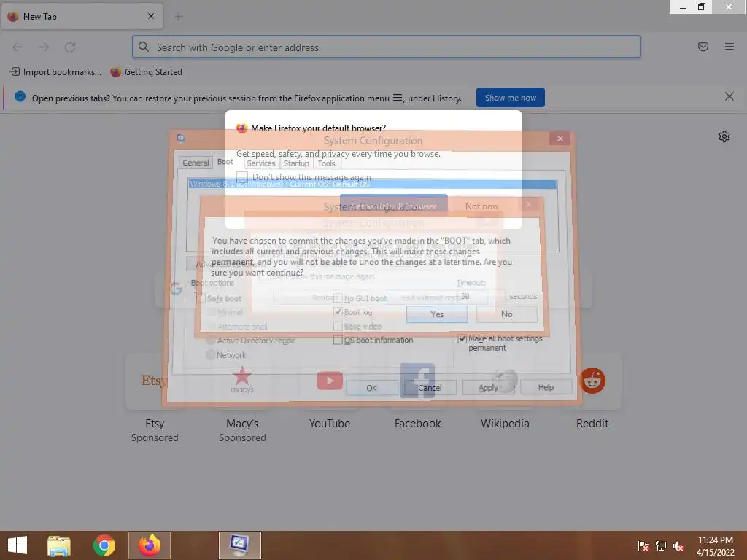Click the Show me how button
Screen dimensions: 747x560
point(510,98)
